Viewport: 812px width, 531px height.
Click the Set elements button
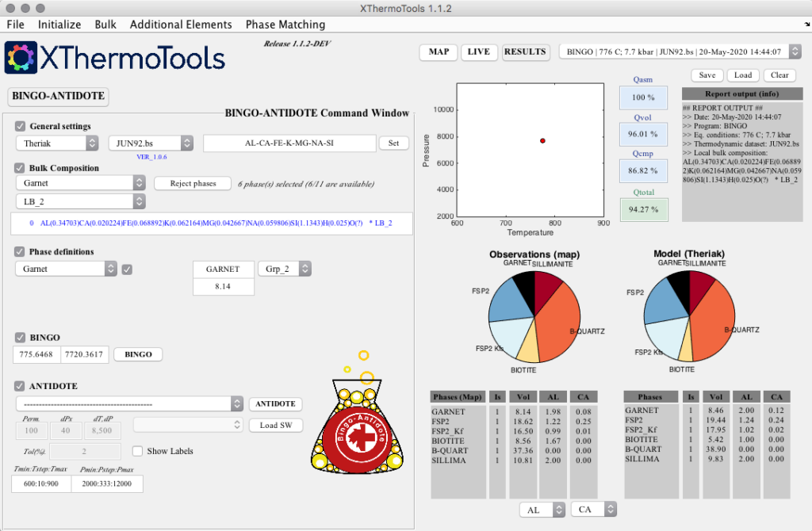point(393,143)
